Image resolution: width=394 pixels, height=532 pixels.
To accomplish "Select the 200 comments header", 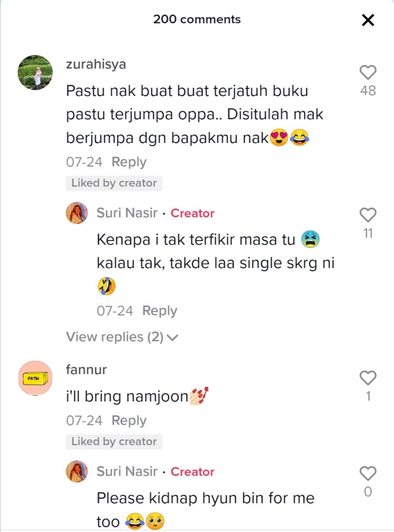I will (x=197, y=20).
